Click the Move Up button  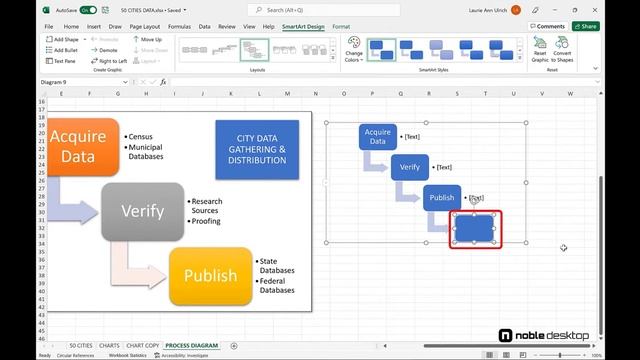click(x=148, y=39)
